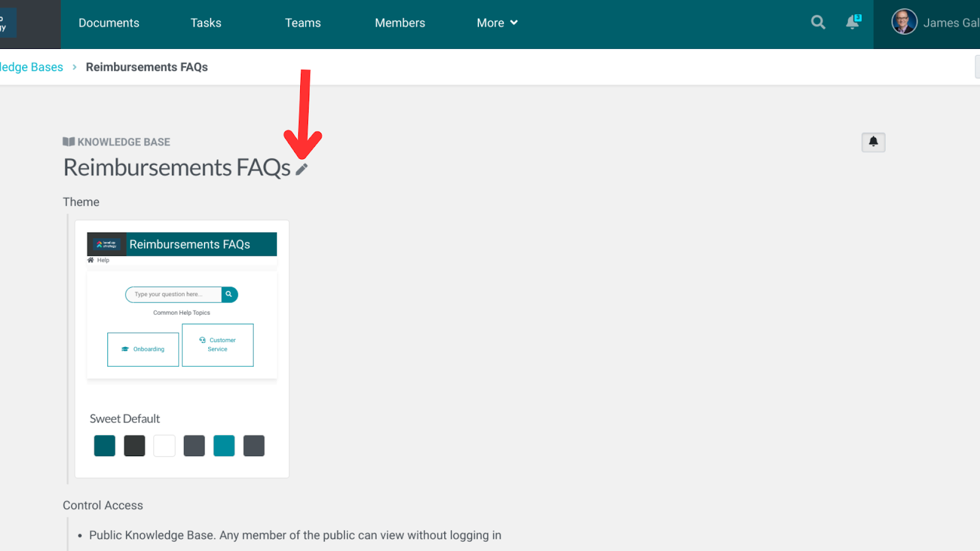Open search with the magnifier icon in the top bar
Screen dimensions: 980x551
click(x=818, y=23)
